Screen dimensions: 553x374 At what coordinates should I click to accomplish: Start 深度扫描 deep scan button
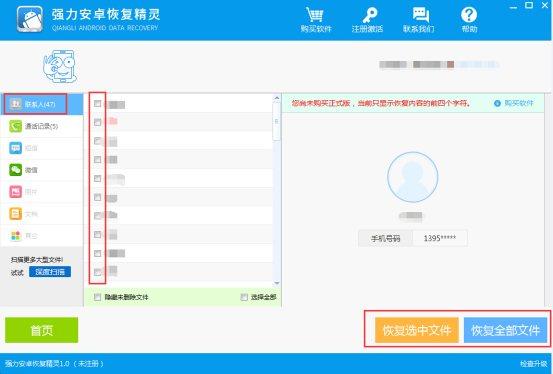pyautogui.click(x=50, y=272)
